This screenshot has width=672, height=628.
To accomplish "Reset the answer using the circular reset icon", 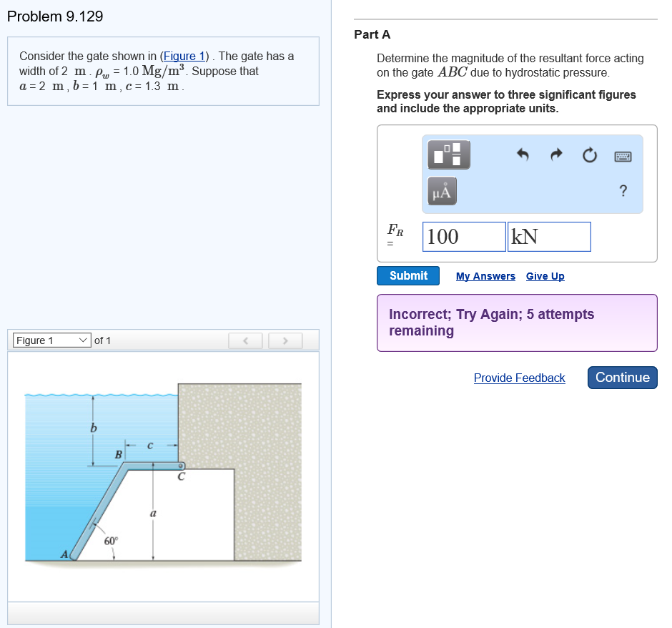I will pos(589,154).
